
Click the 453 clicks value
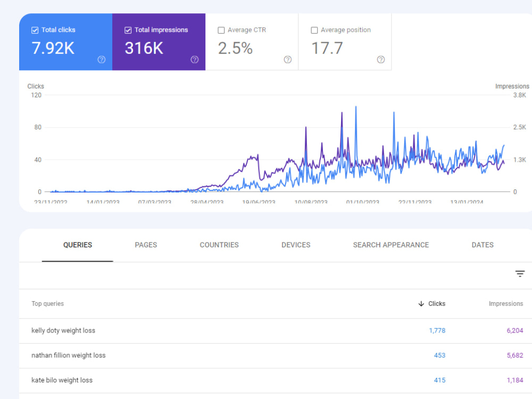click(x=440, y=355)
